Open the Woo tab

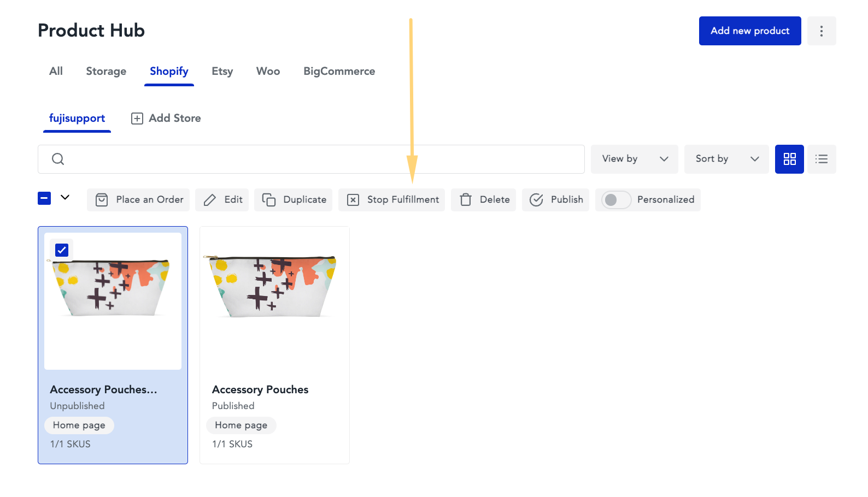(268, 72)
